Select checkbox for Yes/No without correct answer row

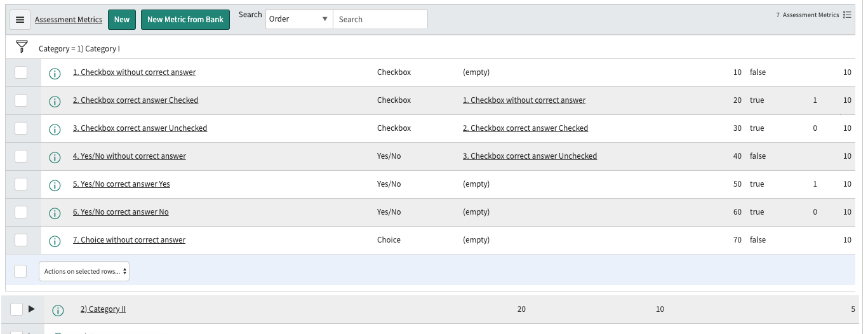coord(21,156)
